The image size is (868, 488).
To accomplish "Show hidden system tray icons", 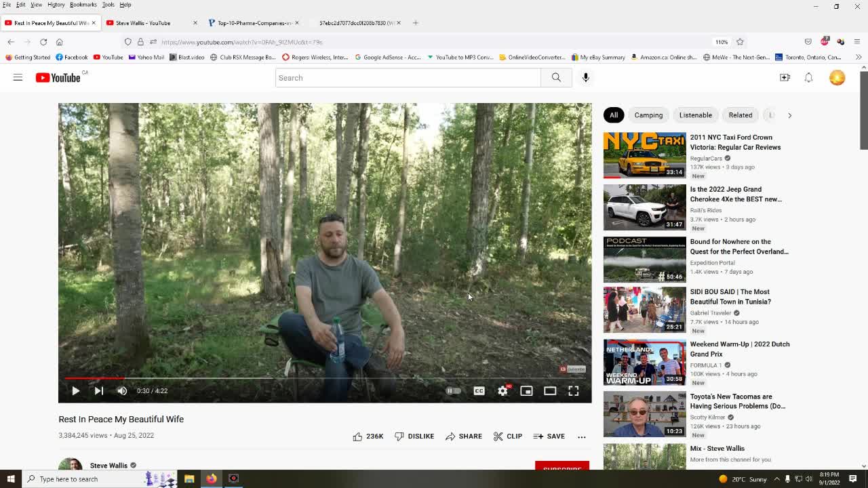I will pyautogui.click(x=776, y=479).
